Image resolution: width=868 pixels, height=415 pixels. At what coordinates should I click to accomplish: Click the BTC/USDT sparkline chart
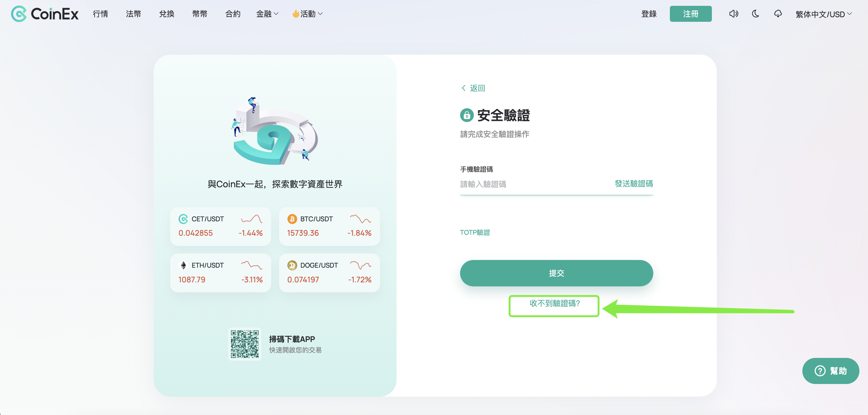click(360, 219)
